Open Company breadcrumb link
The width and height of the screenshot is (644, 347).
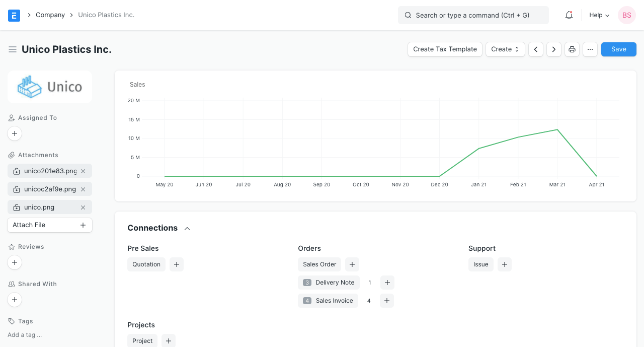50,15
